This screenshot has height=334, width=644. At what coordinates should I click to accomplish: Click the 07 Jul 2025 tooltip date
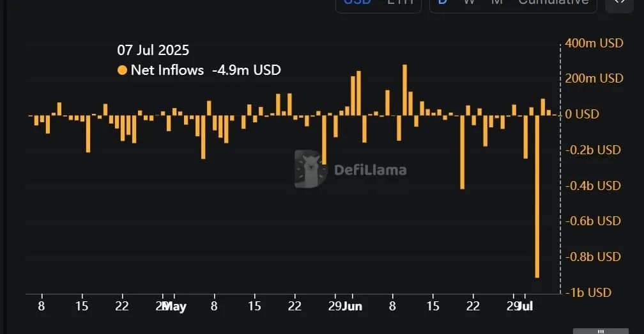153,50
